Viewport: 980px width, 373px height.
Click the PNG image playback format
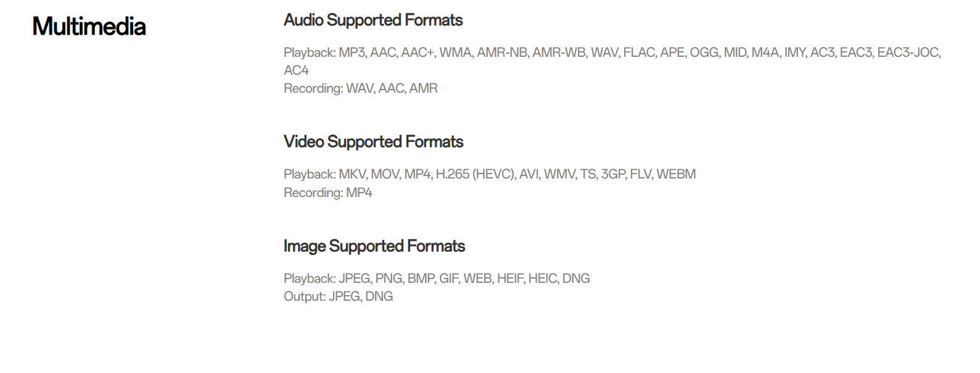tap(389, 279)
